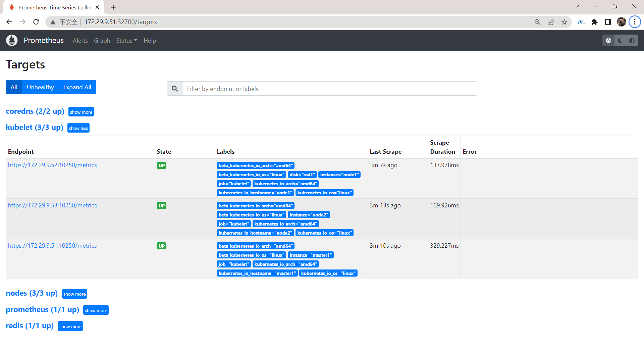Click the search magnifier icon beside the filter box
The image size is (644, 344).
174,89
